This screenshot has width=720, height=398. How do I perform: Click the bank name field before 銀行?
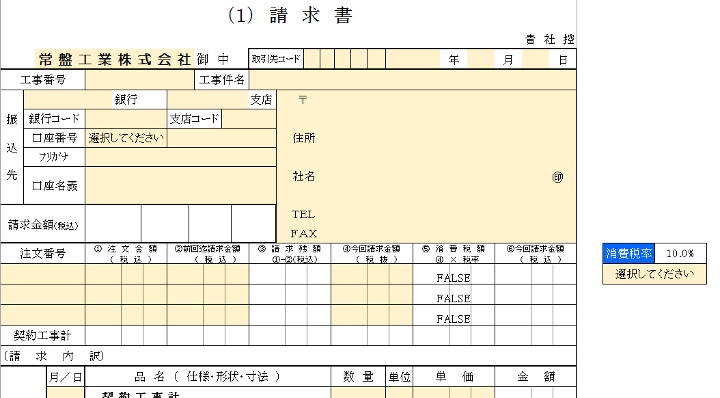(68, 100)
